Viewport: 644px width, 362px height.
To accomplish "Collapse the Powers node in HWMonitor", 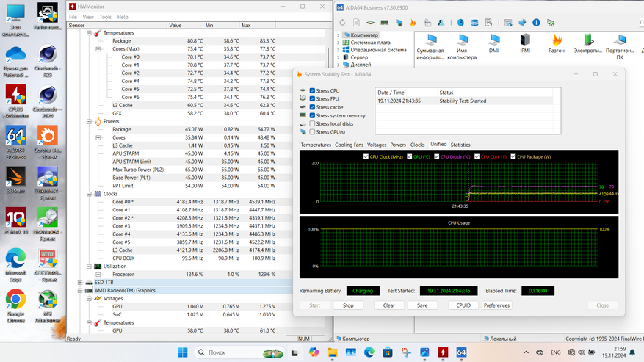I will [x=89, y=121].
